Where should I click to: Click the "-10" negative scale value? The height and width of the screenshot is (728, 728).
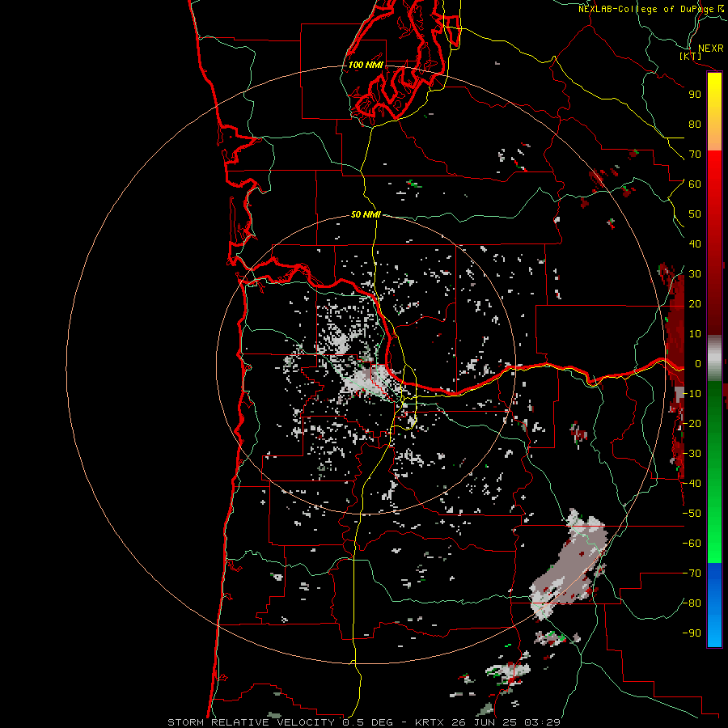692,394
